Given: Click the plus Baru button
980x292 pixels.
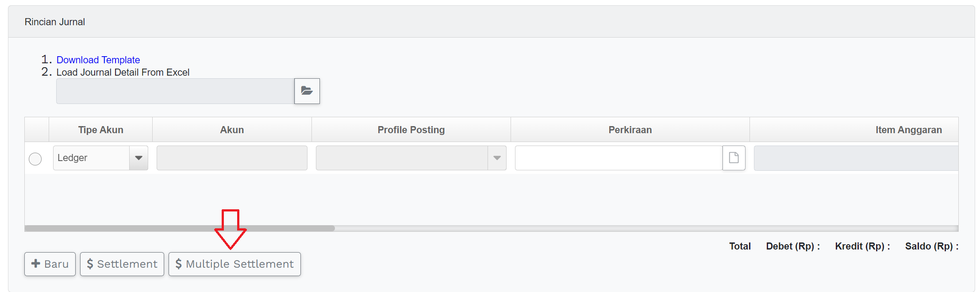Looking at the screenshot, I should click(x=50, y=264).
